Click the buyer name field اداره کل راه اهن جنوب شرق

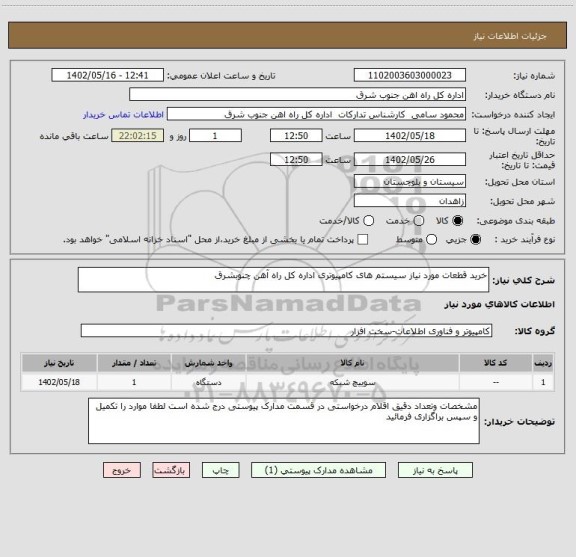click(297, 95)
